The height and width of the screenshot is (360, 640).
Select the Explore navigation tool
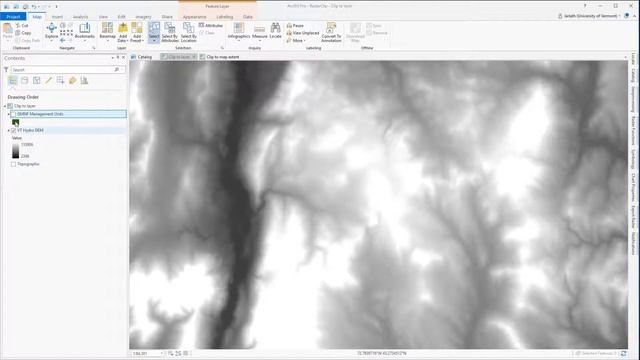[x=51, y=31]
